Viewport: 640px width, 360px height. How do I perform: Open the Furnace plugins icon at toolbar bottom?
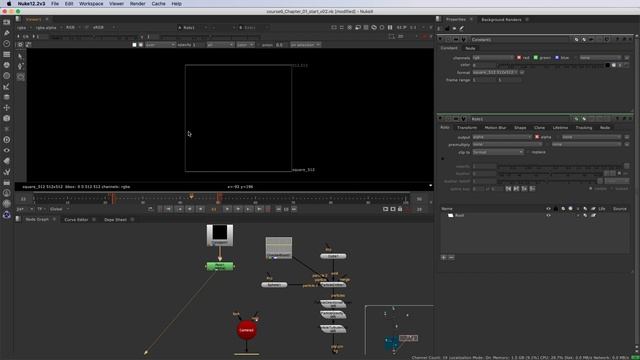tap(7, 215)
